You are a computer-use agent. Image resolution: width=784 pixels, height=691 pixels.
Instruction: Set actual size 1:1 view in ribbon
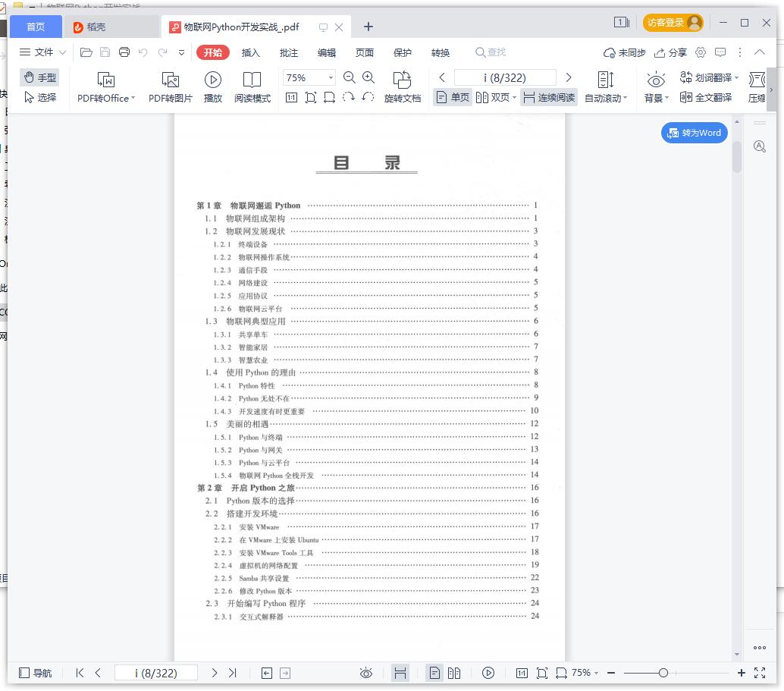pos(291,97)
